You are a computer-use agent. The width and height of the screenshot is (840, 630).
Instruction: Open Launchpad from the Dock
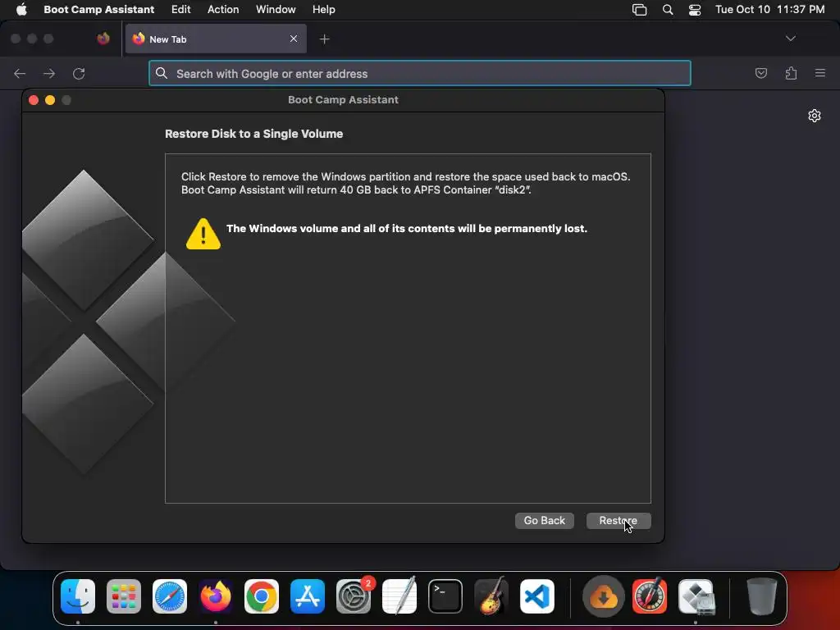(x=124, y=596)
